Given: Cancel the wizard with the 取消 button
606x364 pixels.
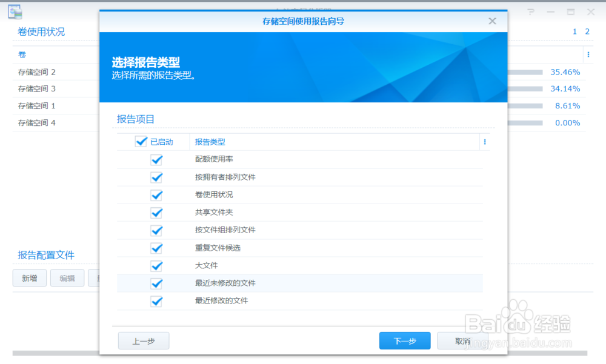Looking at the screenshot, I should (x=462, y=340).
